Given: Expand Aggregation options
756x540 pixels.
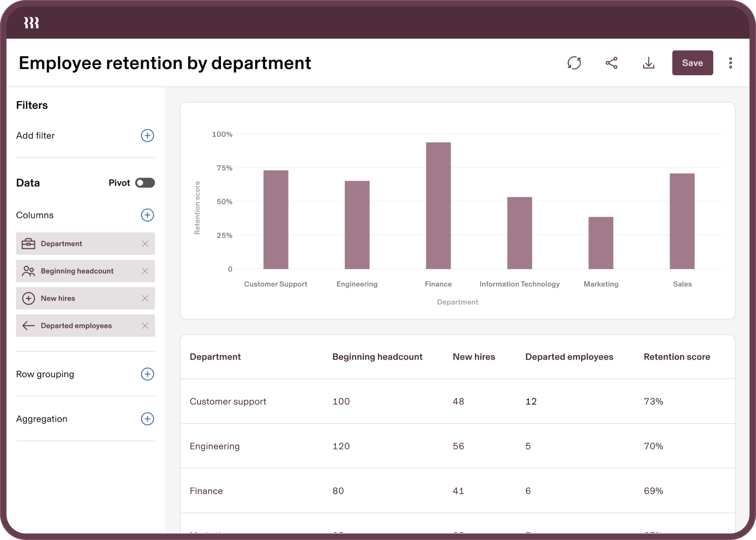Looking at the screenshot, I should click(147, 418).
